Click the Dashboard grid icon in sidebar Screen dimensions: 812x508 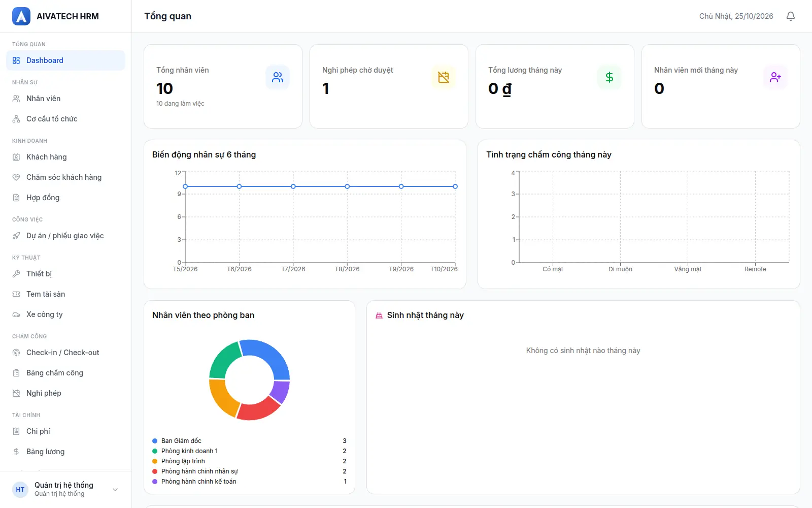16,60
